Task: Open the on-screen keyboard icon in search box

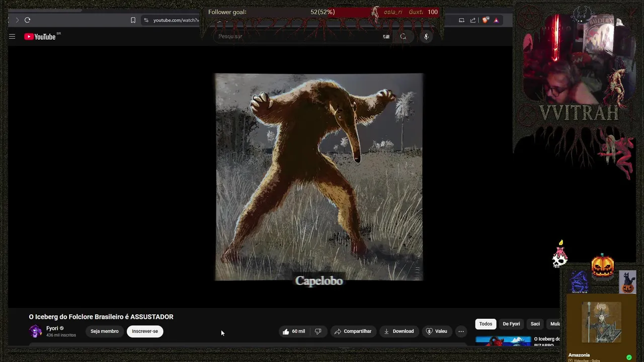Action: pyautogui.click(x=386, y=36)
